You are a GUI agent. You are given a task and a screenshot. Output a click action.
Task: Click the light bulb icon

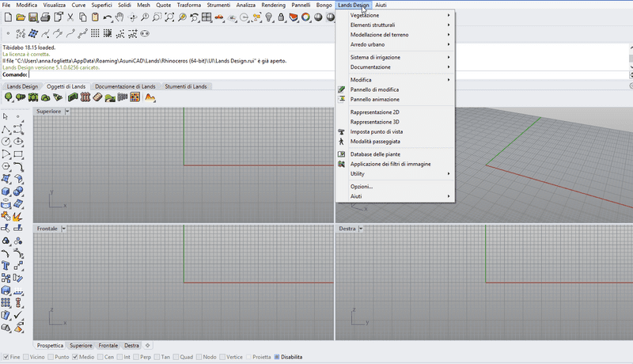pos(269,17)
